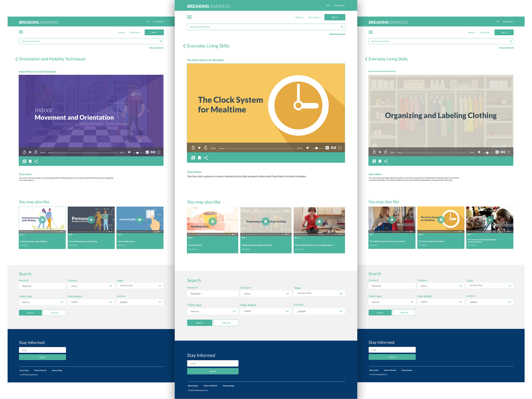This screenshot has height=399, width=532.
Task: Click search magnifier icon on Clock System page
Action: point(342,27)
